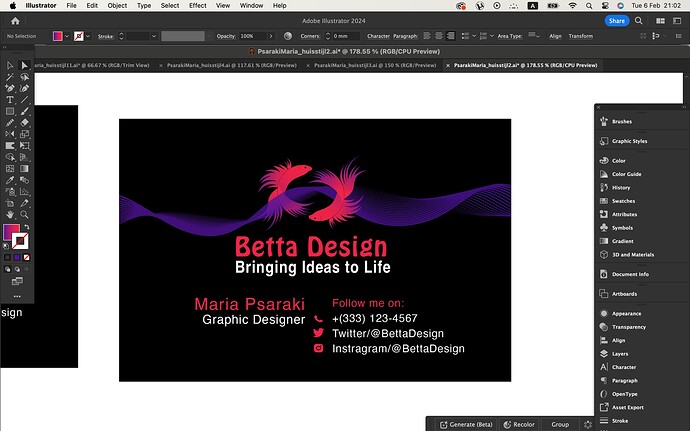This screenshot has height=431, width=690.
Task: Apply Gradient mode below fill swatch
Action: pos(17,257)
